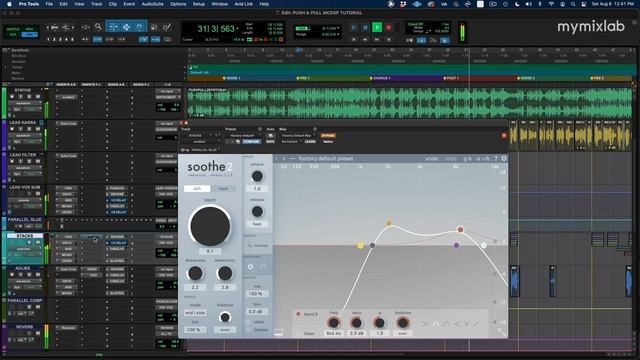Select the Grabber hand tool
Image resolution: width=640 pixels, height=360 pixels.
point(139,27)
